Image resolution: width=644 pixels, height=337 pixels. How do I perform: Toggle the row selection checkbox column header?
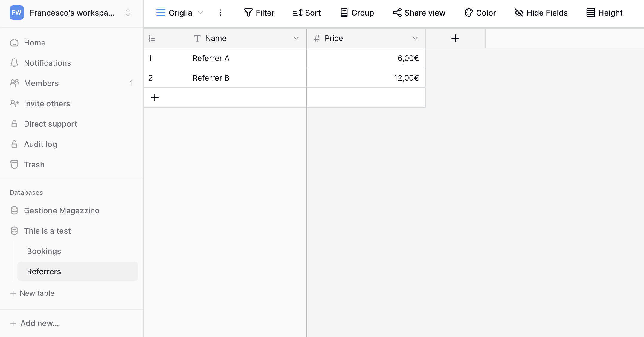[x=152, y=38]
